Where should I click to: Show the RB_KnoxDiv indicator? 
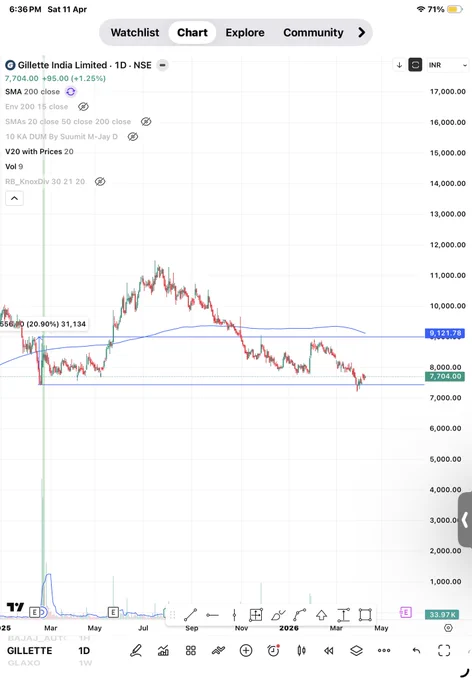coord(100,181)
